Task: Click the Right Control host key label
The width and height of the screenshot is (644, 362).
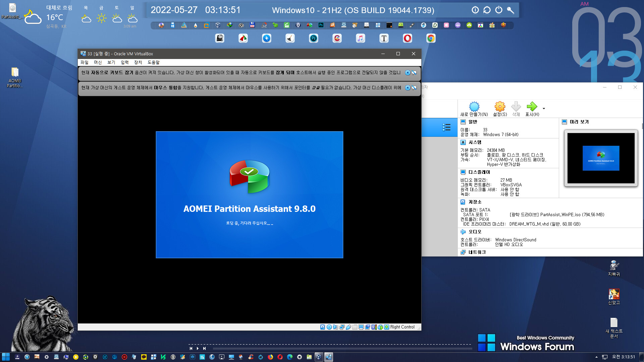Action: point(402,327)
